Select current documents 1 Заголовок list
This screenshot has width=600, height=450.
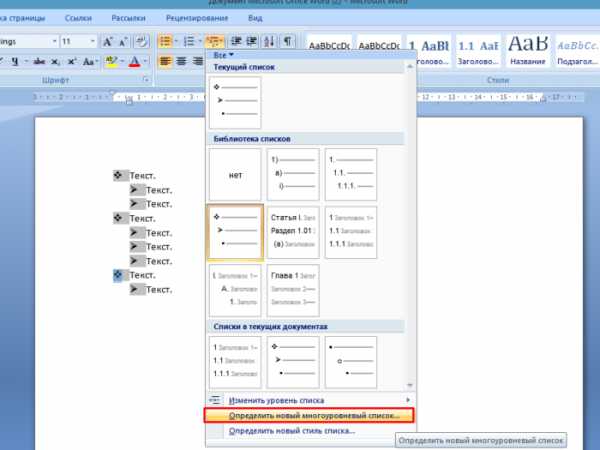(235, 362)
